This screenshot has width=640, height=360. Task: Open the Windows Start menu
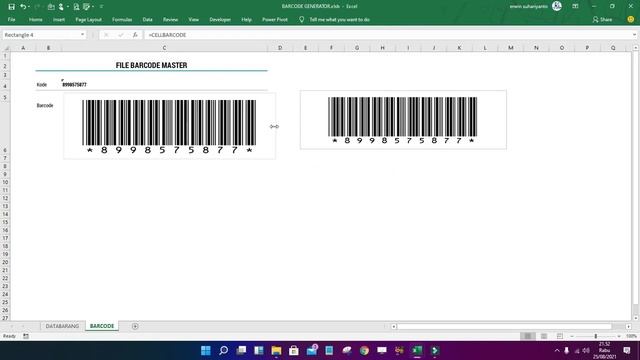coord(206,350)
